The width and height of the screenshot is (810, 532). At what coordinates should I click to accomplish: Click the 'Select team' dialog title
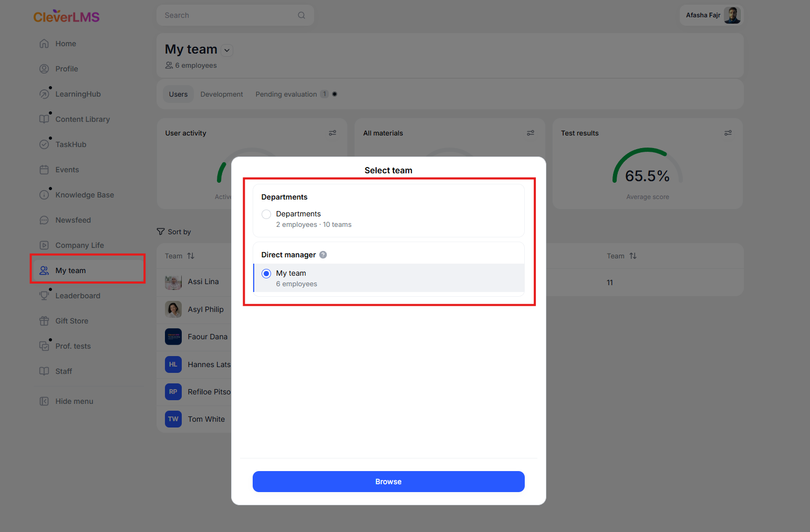pos(389,170)
